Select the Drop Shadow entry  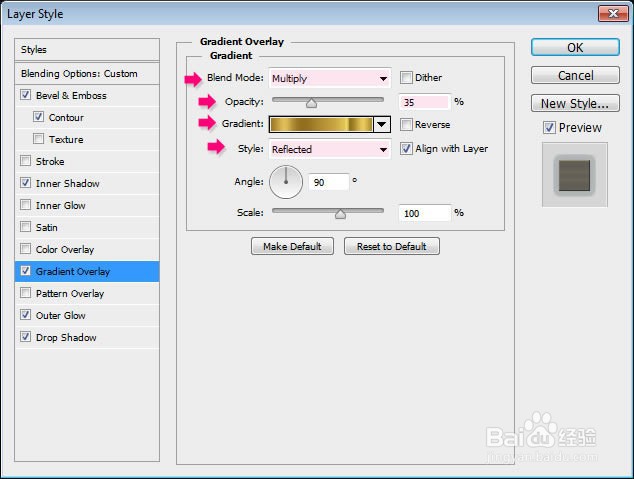click(x=66, y=337)
